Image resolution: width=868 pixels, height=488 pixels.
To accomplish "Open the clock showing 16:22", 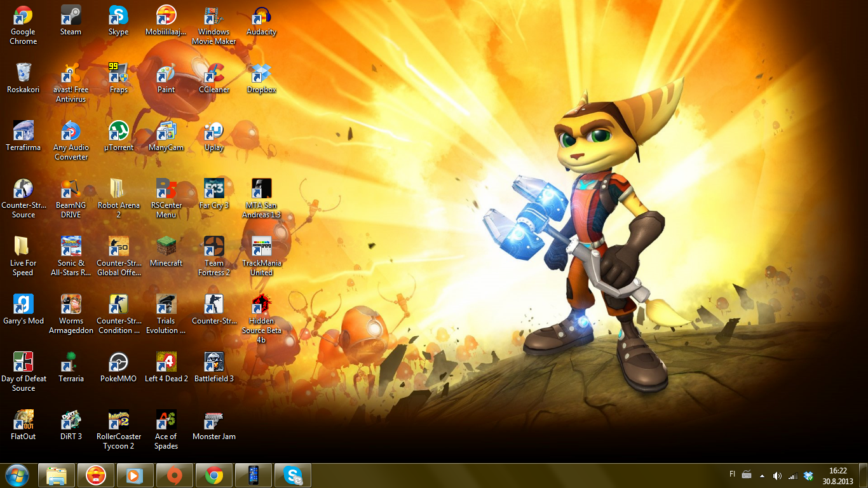I will click(838, 476).
